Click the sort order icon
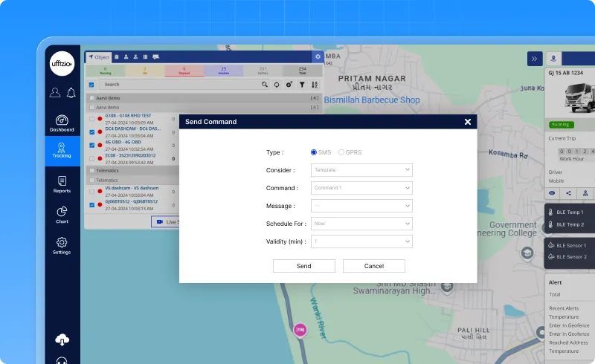The image size is (595, 364). coord(315,85)
